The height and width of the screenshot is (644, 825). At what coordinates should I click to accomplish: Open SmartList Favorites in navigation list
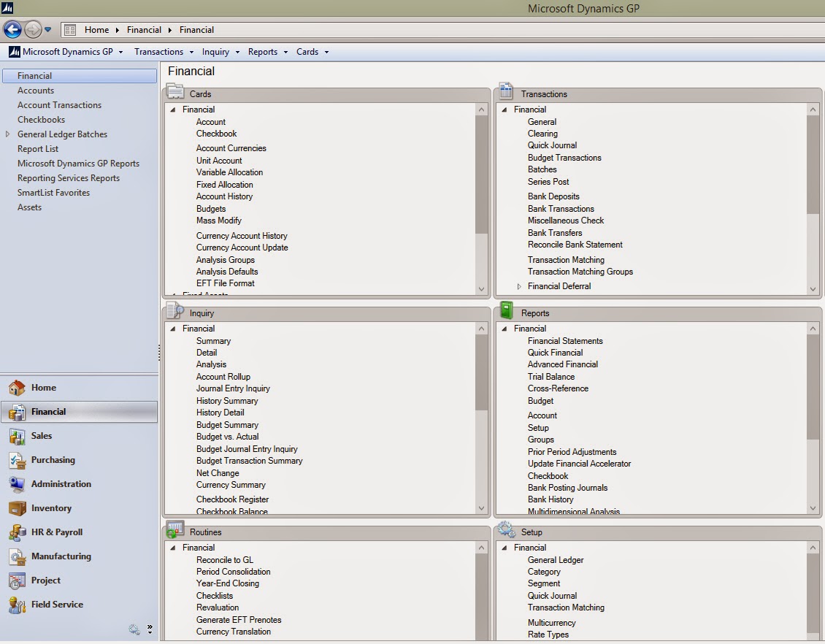click(x=54, y=193)
